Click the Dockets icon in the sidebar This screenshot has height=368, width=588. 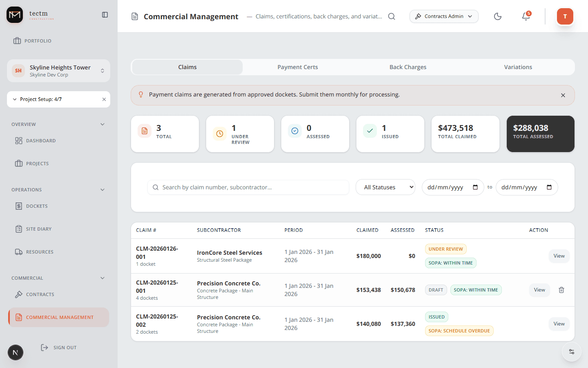tap(18, 206)
